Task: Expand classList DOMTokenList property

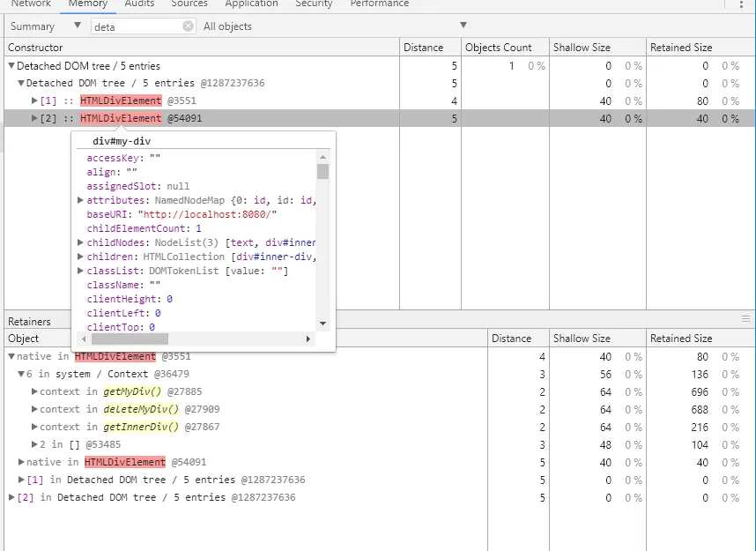Action: tap(80, 271)
